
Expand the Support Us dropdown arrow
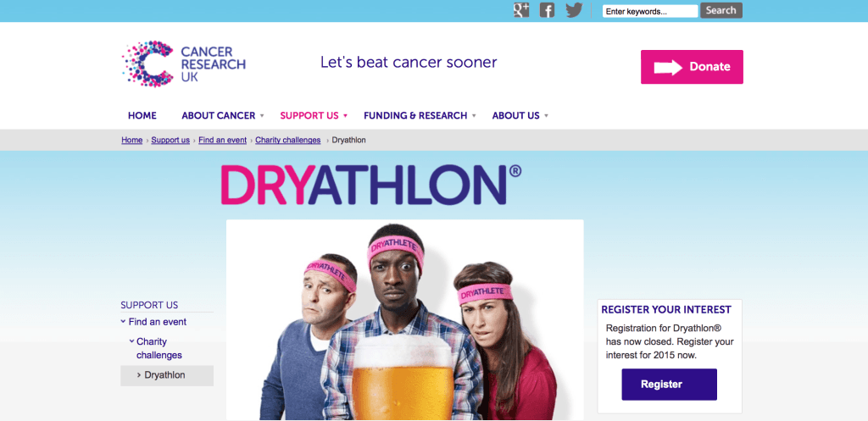coord(345,116)
